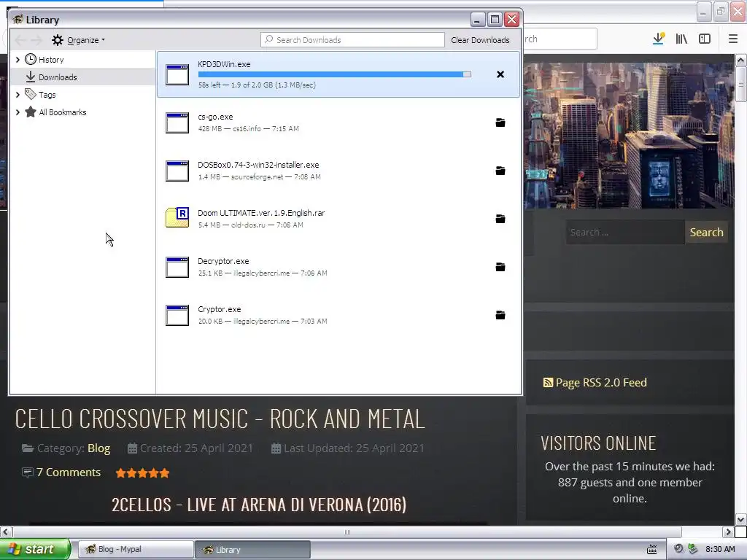
Task: Select Downloads in the sidebar
Action: [x=83, y=77]
